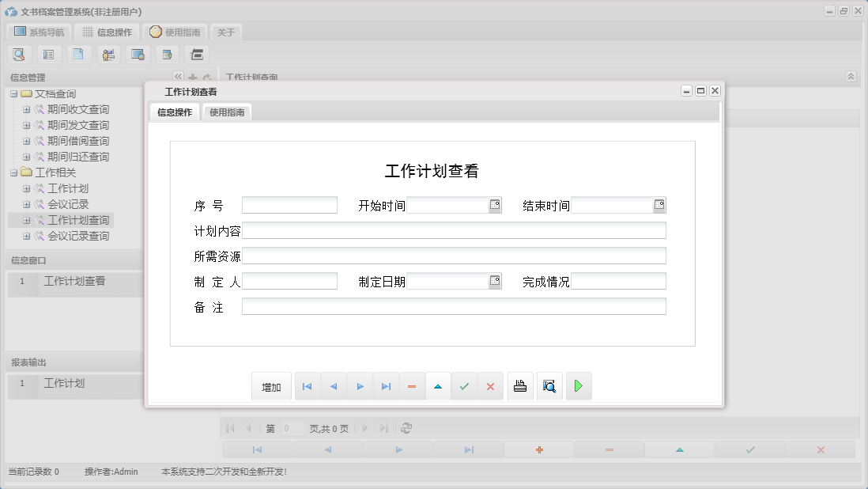
Task: Click the print icon in the dialog
Action: click(x=519, y=385)
